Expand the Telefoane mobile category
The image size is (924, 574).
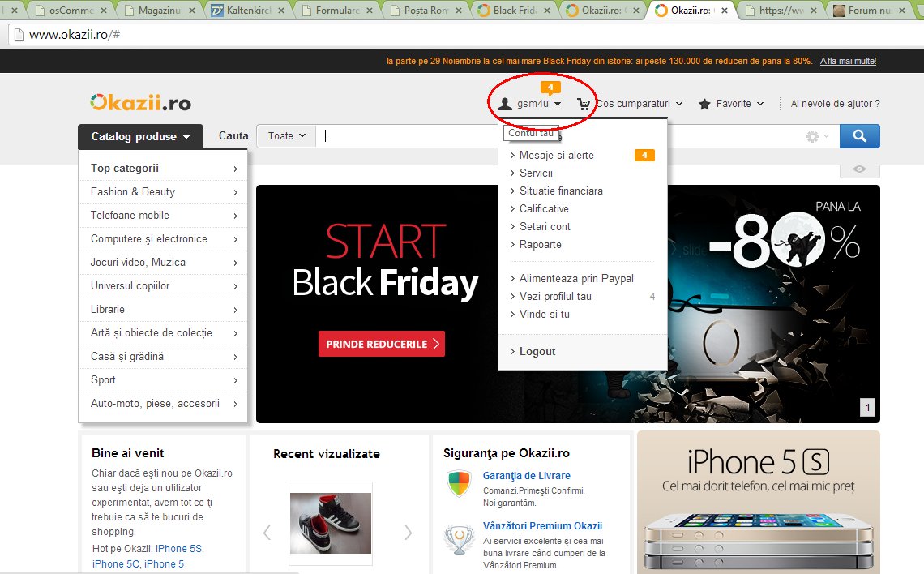click(x=163, y=216)
